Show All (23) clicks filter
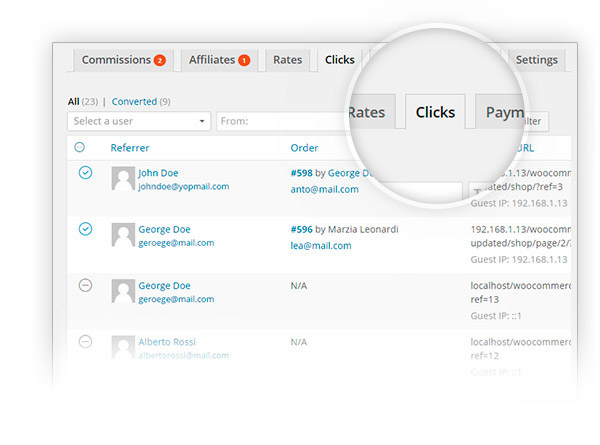The image size is (600, 445). [x=83, y=102]
